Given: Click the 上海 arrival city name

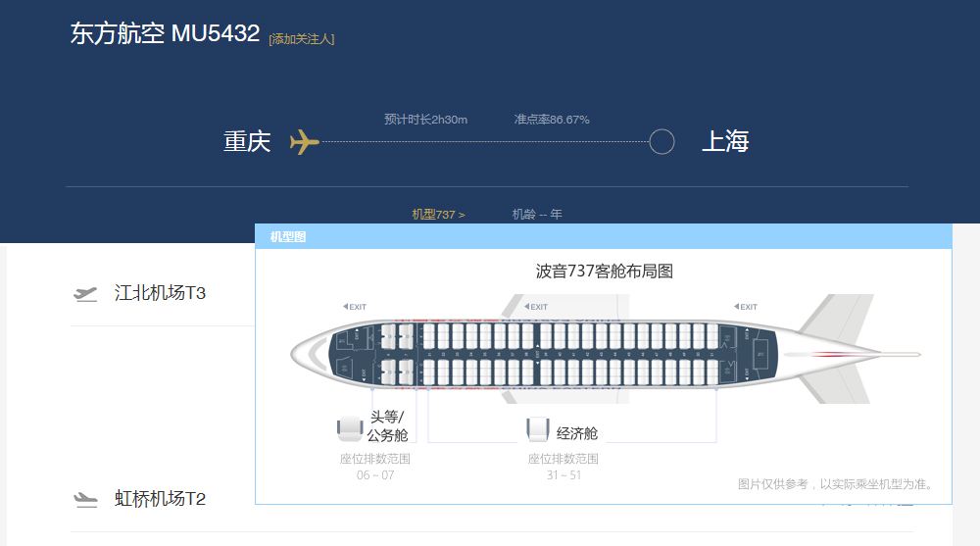Looking at the screenshot, I should (725, 141).
